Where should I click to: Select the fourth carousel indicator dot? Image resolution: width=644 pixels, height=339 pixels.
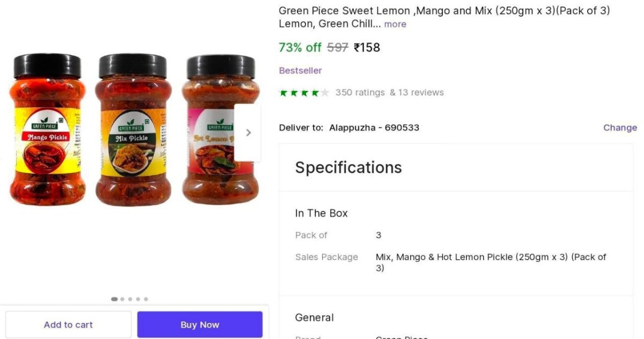pyautogui.click(x=138, y=299)
